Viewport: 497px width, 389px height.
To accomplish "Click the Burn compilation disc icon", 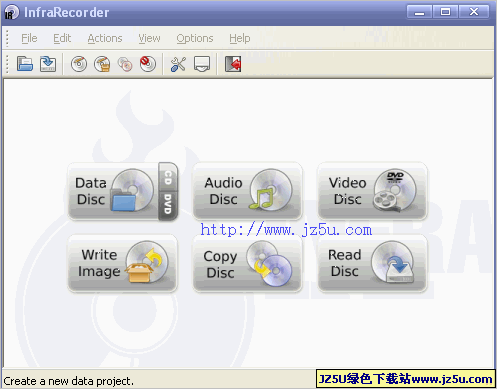I will [79, 64].
